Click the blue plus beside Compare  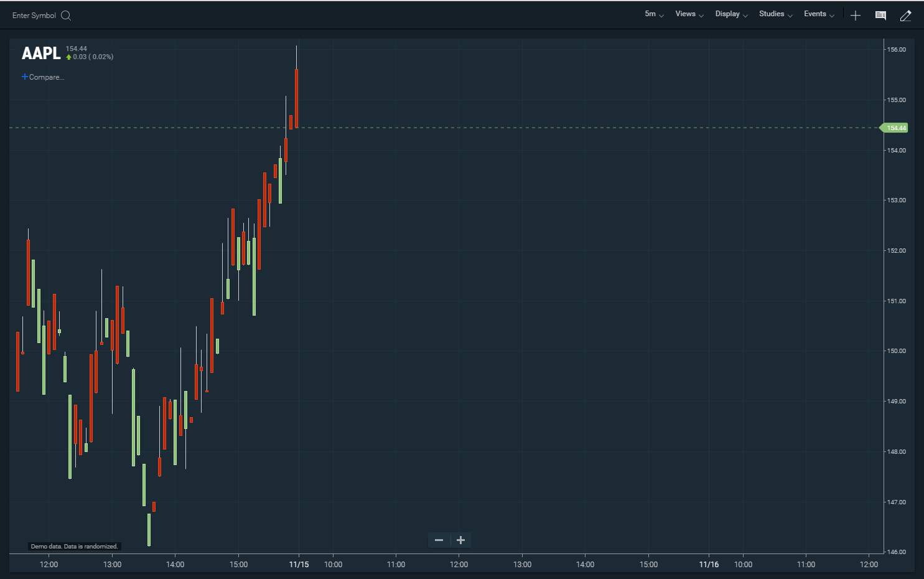[x=25, y=77]
